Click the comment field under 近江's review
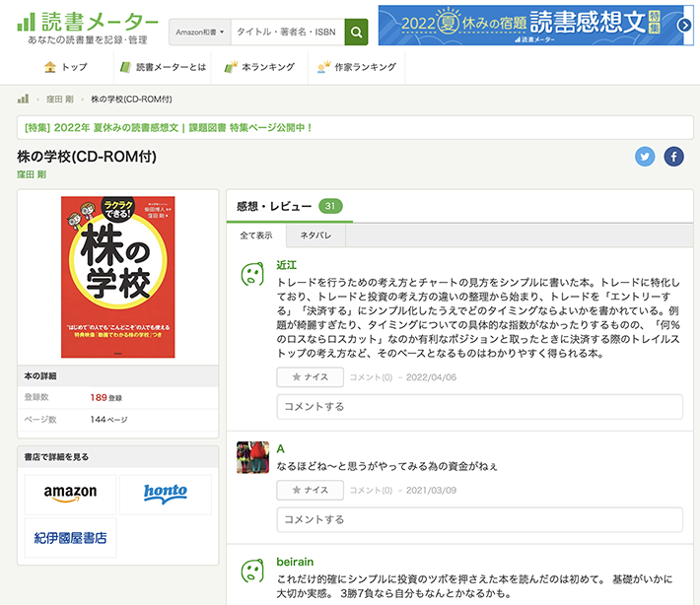The height and width of the screenshot is (605, 700). (x=479, y=407)
